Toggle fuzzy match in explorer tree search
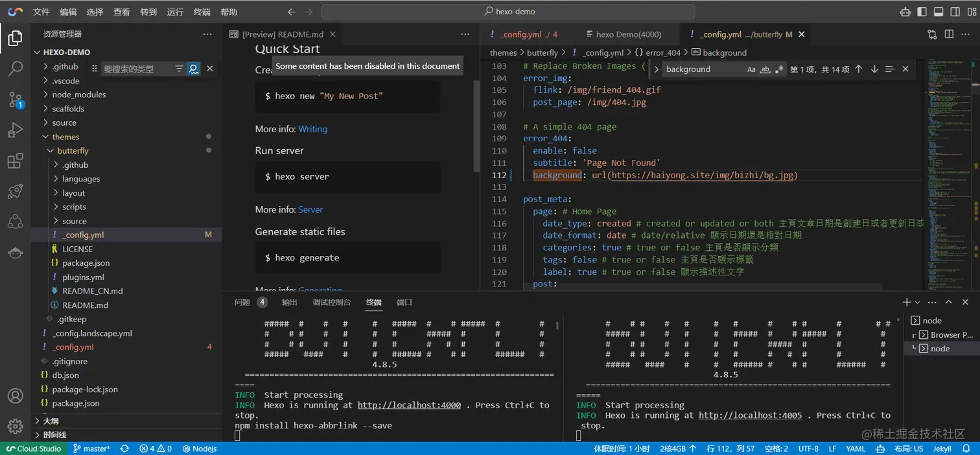 coord(193,69)
